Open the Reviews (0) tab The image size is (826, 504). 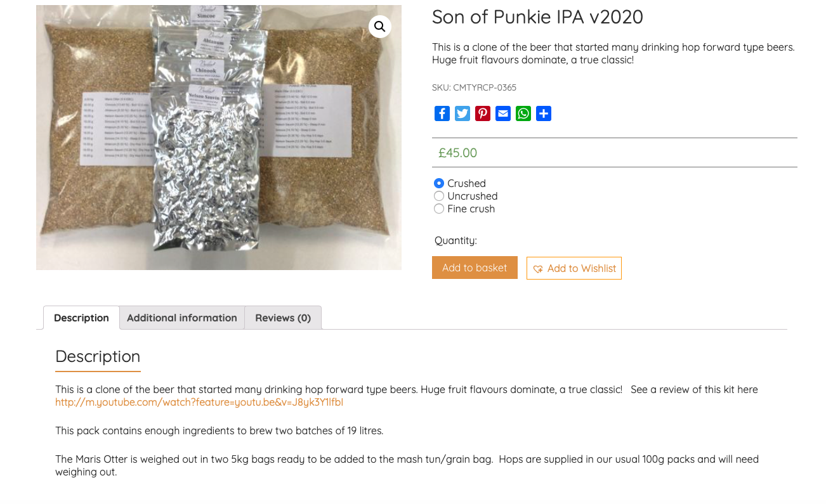coord(283,318)
